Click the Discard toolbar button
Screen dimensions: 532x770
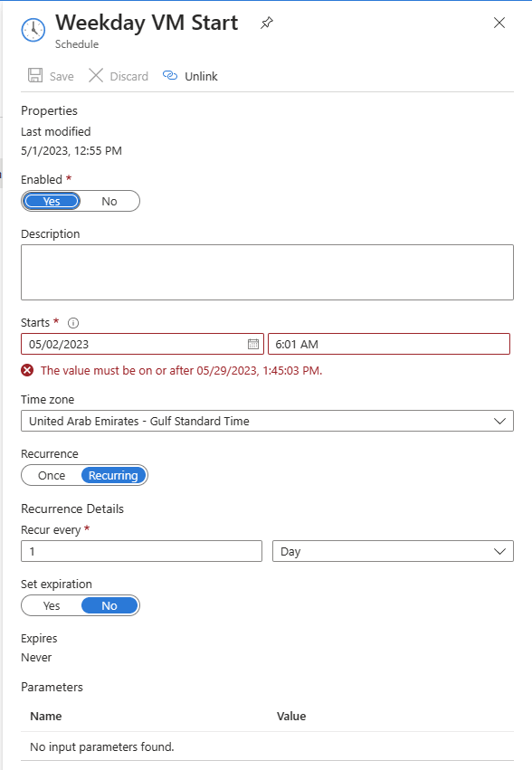tap(119, 76)
